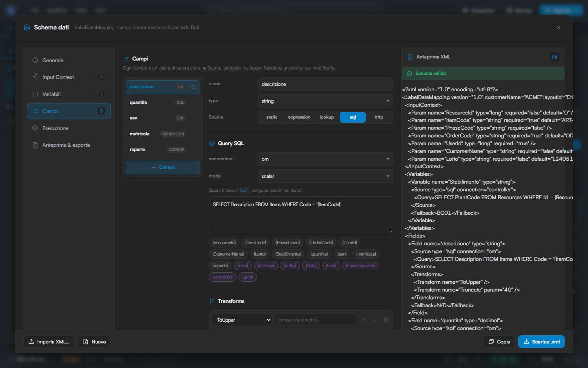Move ToUpper transform up with arrow icon
The width and height of the screenshot is (588, 368).
pos(363,320)
